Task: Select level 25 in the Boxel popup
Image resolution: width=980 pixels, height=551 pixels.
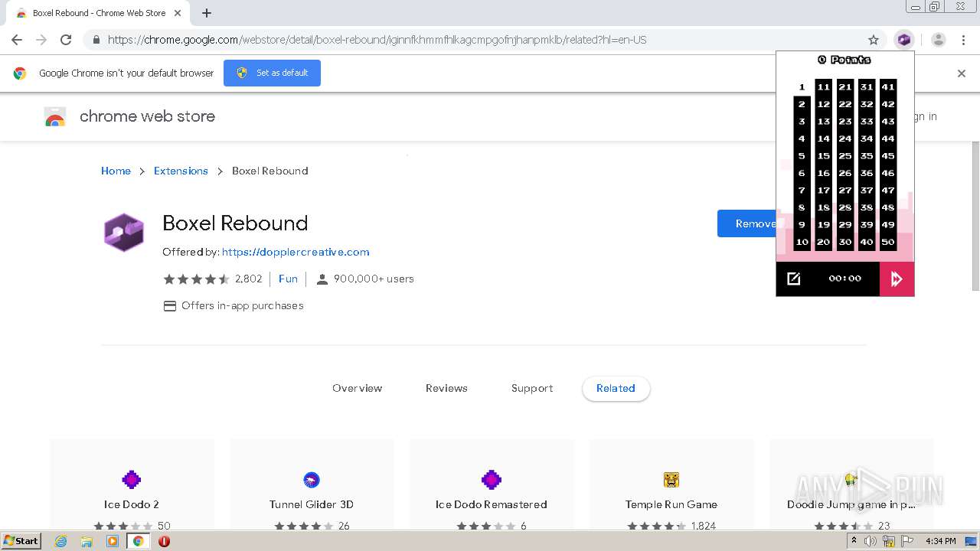Action: [x=844, y=156]
